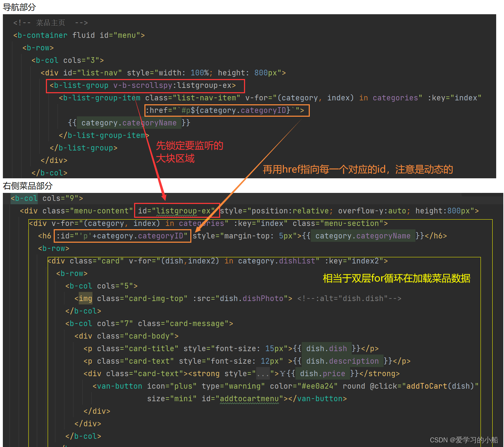The height and width of the screenshot is (447, 504).
Task: Click the closing </b-list-group-item> tag
Action: [104, 135]
